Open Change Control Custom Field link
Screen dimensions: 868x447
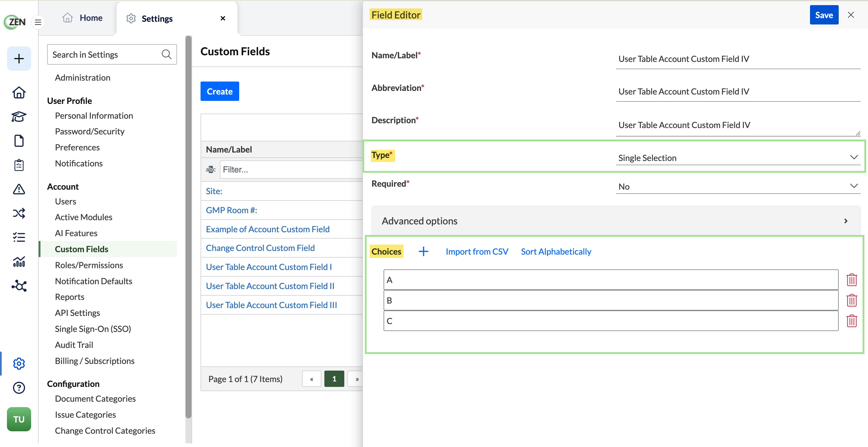coord(260,248)
